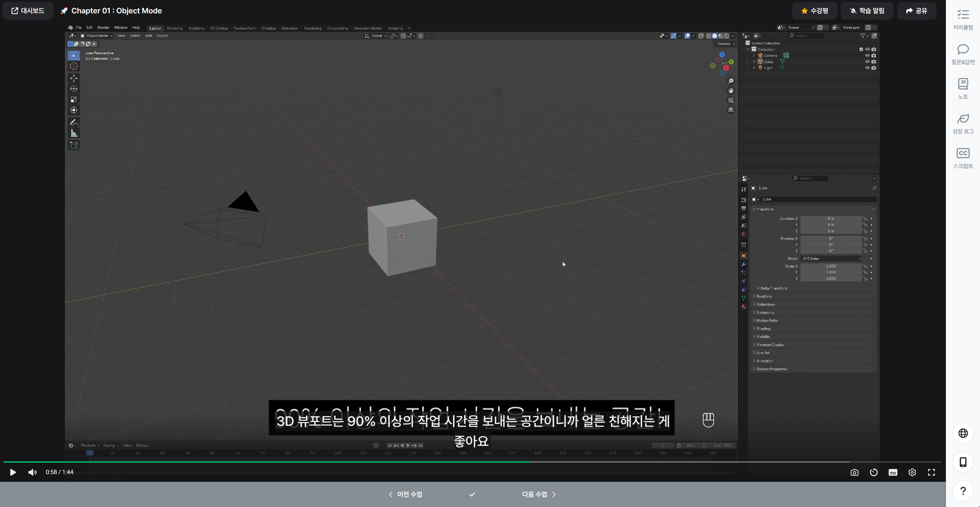Toggle Location X lock icon
Screen dimensions: 980x507
tap(865, 219)
